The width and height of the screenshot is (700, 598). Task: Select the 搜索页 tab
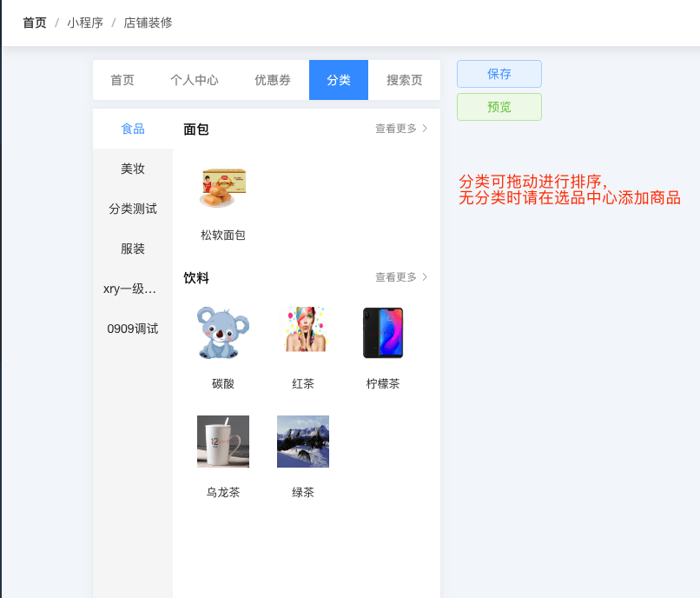[x=405, y=80]
